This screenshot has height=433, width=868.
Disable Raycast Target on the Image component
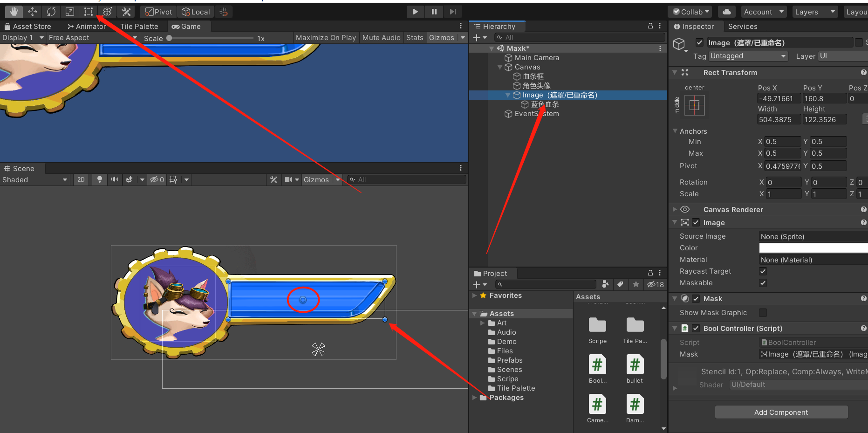point(763,271)
